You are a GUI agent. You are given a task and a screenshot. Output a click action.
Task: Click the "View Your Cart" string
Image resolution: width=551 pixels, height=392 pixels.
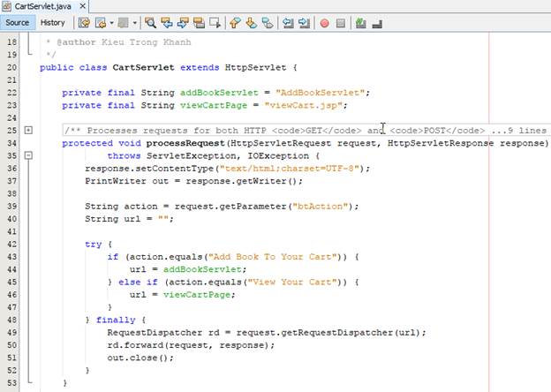tap(292, 283)
